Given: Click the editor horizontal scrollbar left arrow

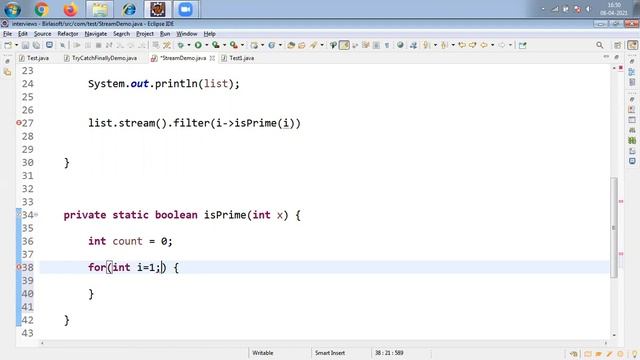Looking at the screenshot, I should [x=42, y=343].
